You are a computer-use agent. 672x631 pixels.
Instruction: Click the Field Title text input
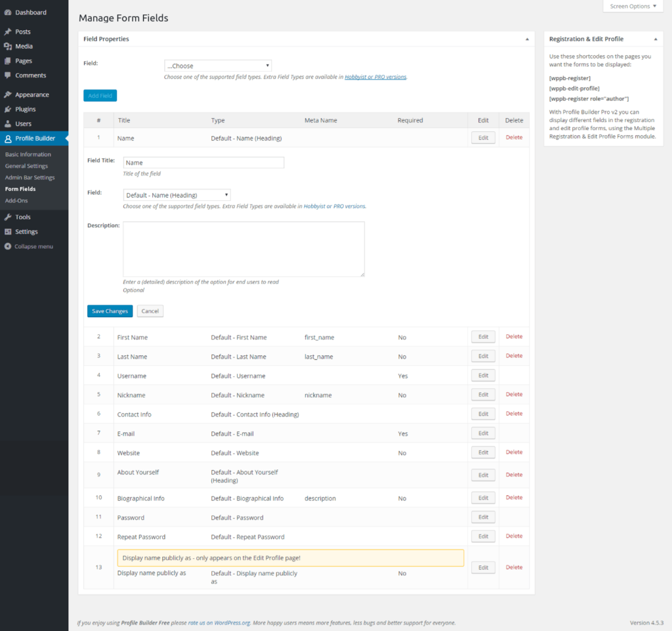point(203,163)
